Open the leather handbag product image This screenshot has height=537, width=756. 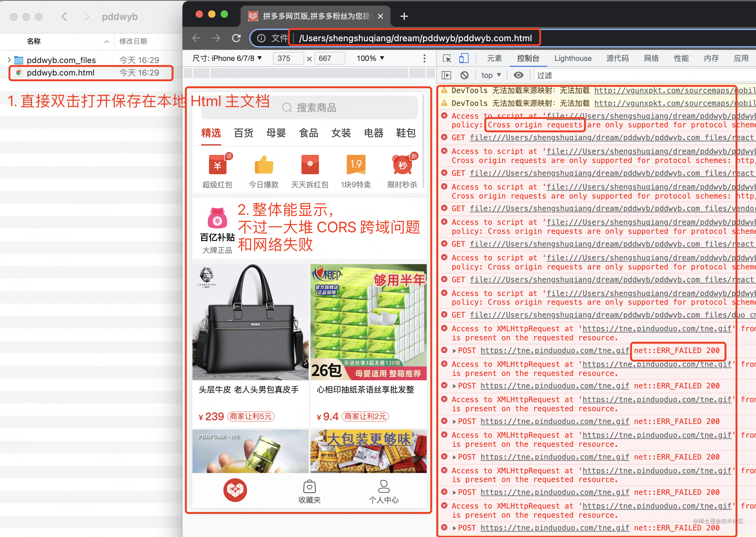pyautogui.click(x=251, y=322)
